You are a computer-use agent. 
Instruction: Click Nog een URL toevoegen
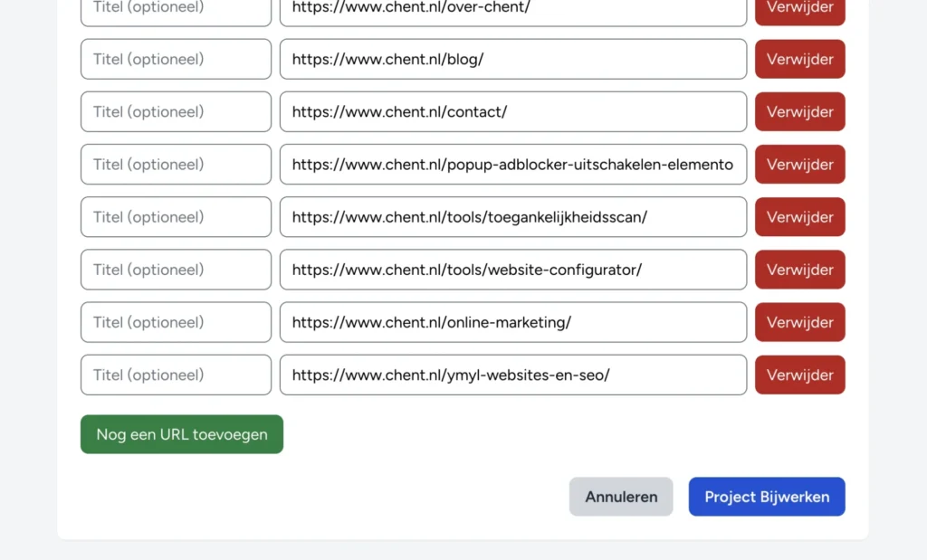point(181,434)
